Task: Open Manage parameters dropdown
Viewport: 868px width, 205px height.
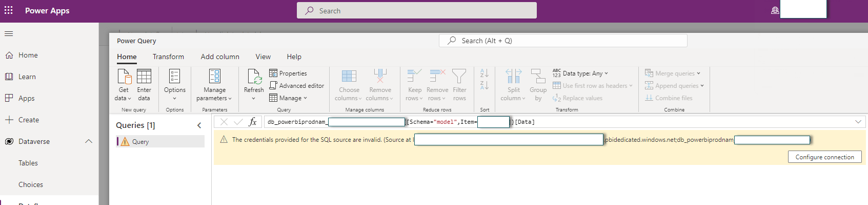Action: (214, 85)
